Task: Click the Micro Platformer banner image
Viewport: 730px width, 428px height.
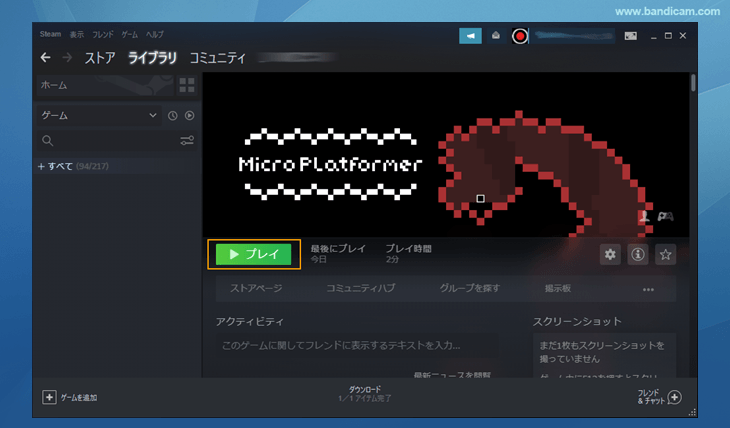Action: 446,155
